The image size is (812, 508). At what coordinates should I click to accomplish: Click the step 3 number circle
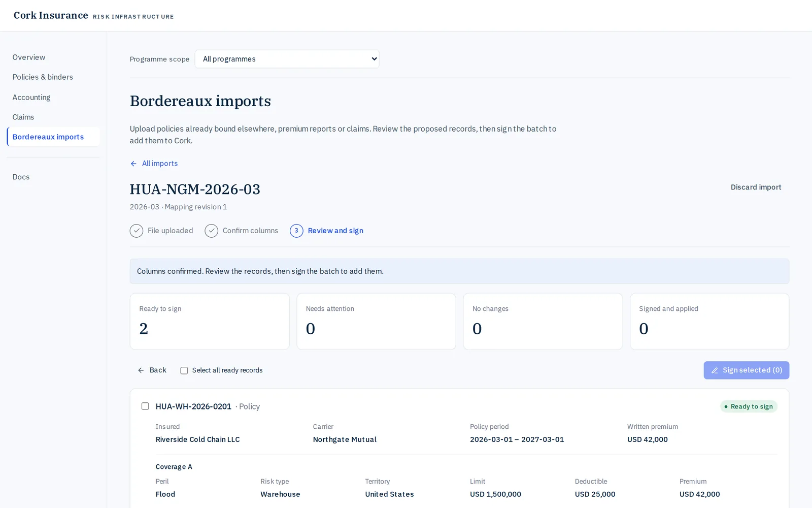[296, 231]
